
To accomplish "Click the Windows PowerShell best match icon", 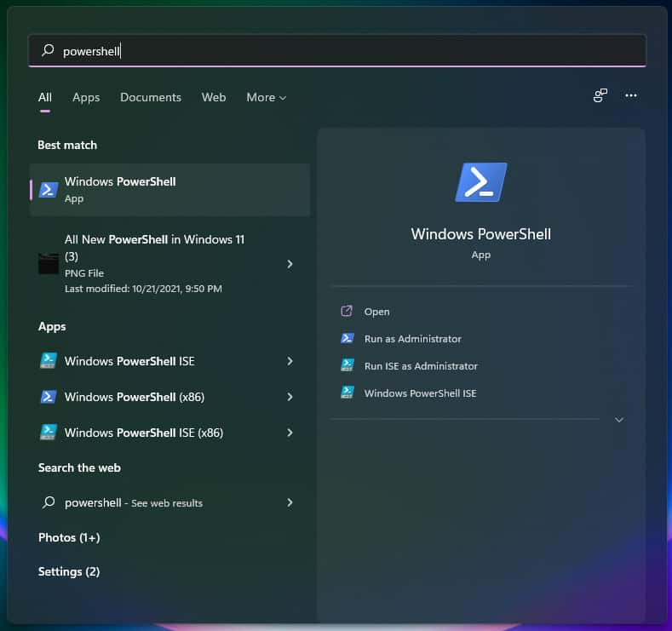I will [49, 189].
